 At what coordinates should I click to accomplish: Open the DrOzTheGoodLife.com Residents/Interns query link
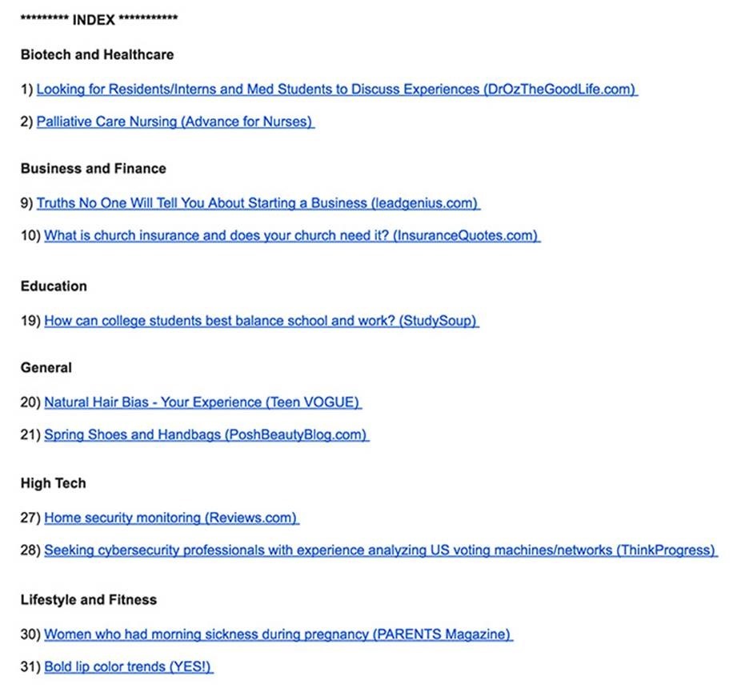pyautogui.click(x=336, y=90)
